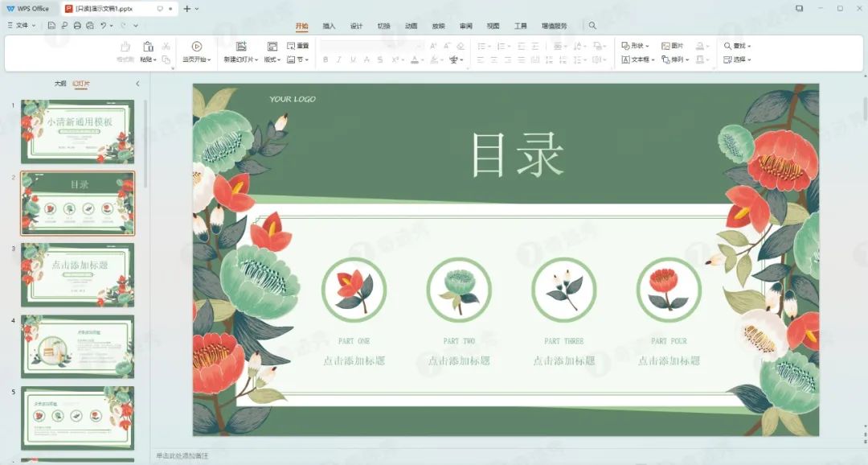The height and width of the screenshot is (465, 868).
Task: Toggle Bold text formatting
Action: [x=325, y=60]
